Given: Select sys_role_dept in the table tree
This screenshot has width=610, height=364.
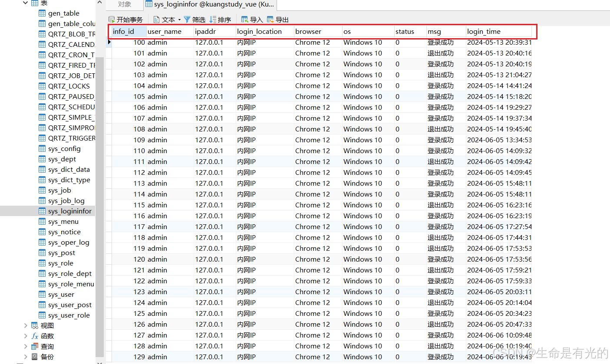Looking at the screenshot, I should pyautogui.click(x=70, y=274).
